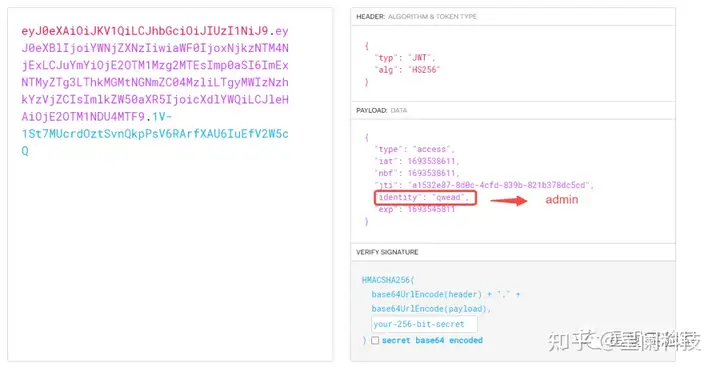Tick the "secret base64 encoded" checkbox
The image size is (720, 371).
375,340
